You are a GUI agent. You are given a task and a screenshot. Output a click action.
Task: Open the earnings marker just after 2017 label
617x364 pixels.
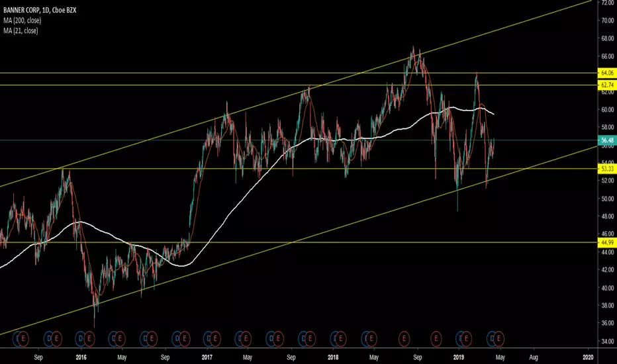pos(215,338)
